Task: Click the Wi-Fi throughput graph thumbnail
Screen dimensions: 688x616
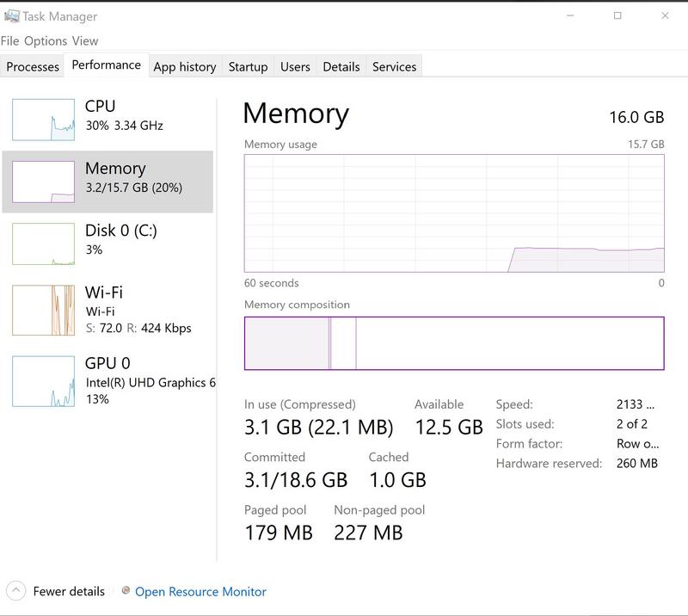Action: (43, 311)
